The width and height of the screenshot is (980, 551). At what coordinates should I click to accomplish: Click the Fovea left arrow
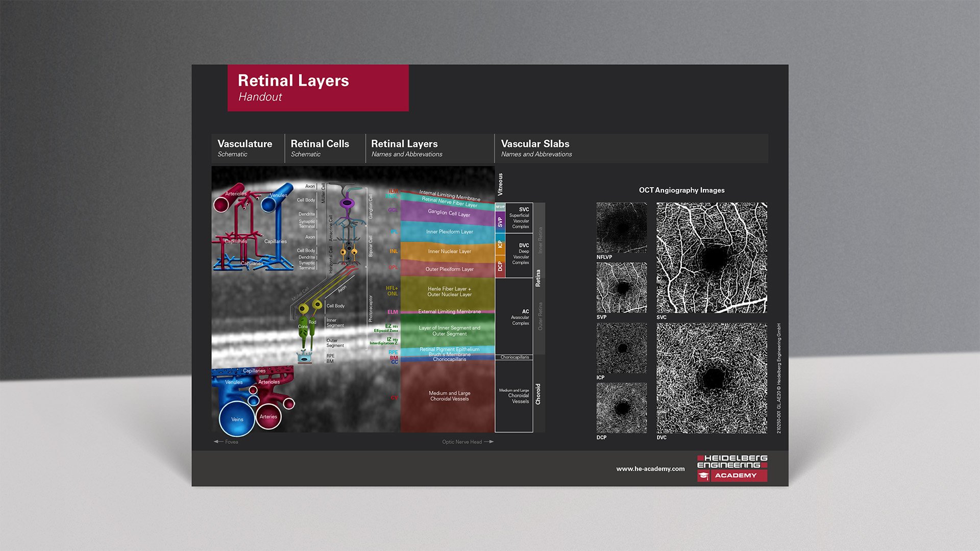218,442
